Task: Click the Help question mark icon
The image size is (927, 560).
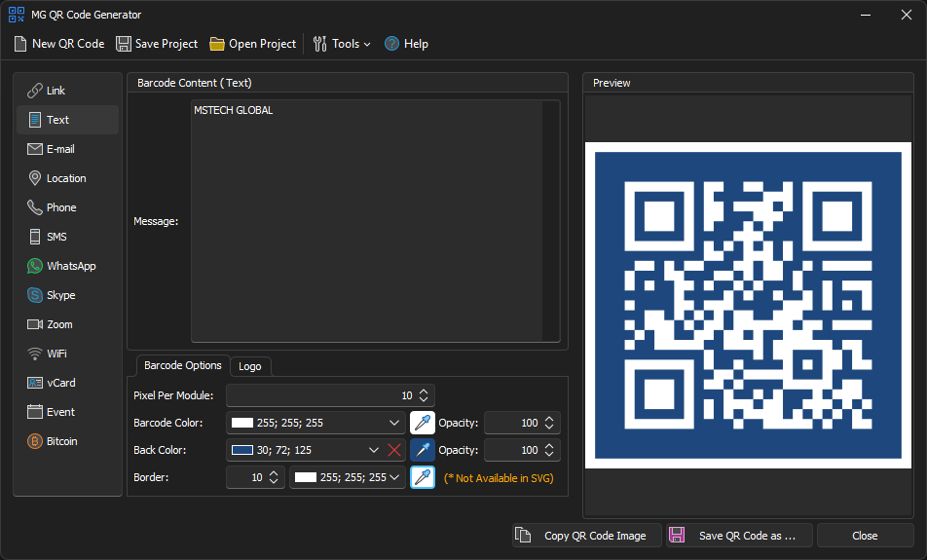Action: click(391, 44)
